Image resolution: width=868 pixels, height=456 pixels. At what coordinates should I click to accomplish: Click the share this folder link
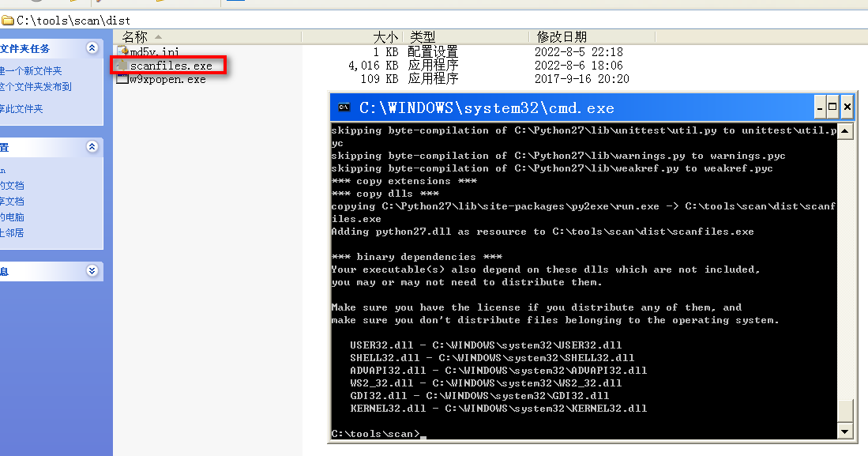[21, 108]
